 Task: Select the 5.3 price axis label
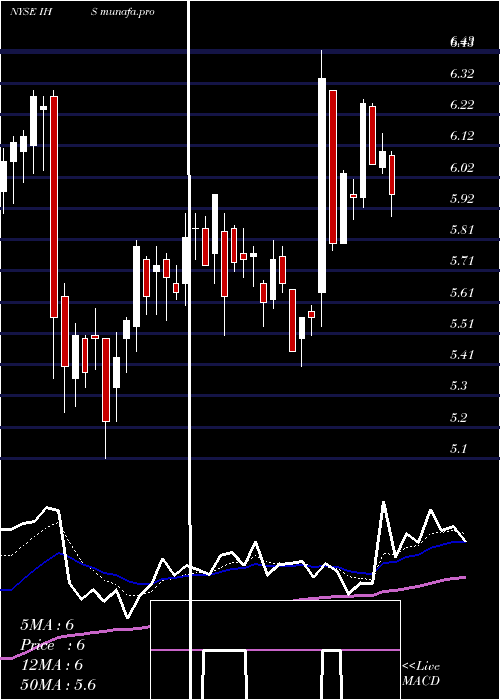point(459,386)
